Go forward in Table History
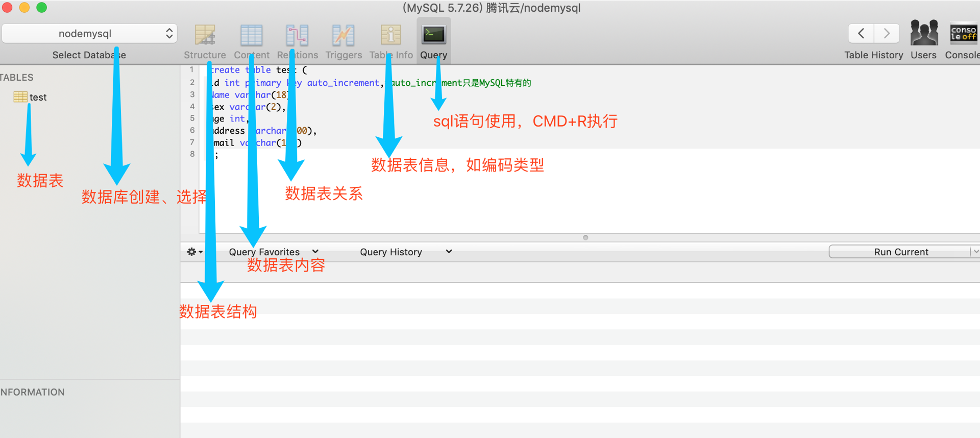 pyautogui.click(x=887, y=34)
